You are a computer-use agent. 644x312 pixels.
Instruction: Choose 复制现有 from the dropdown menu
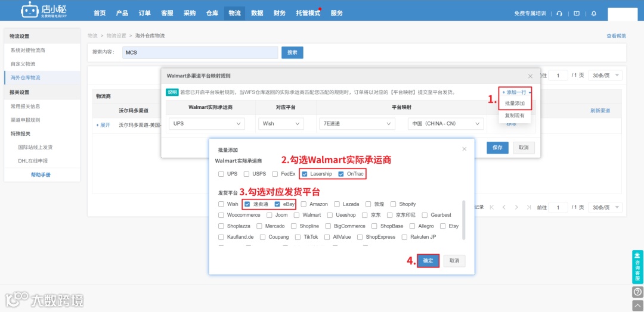[515, 116]
